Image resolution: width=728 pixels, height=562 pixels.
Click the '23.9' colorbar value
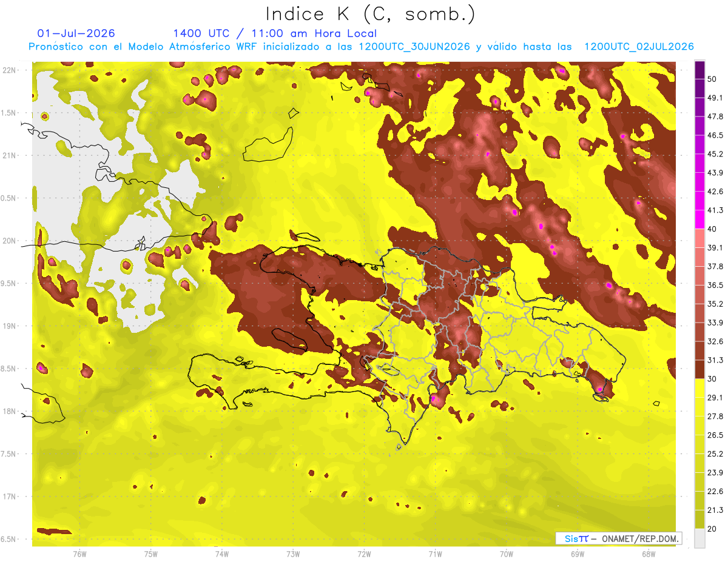tap(715, 472)
